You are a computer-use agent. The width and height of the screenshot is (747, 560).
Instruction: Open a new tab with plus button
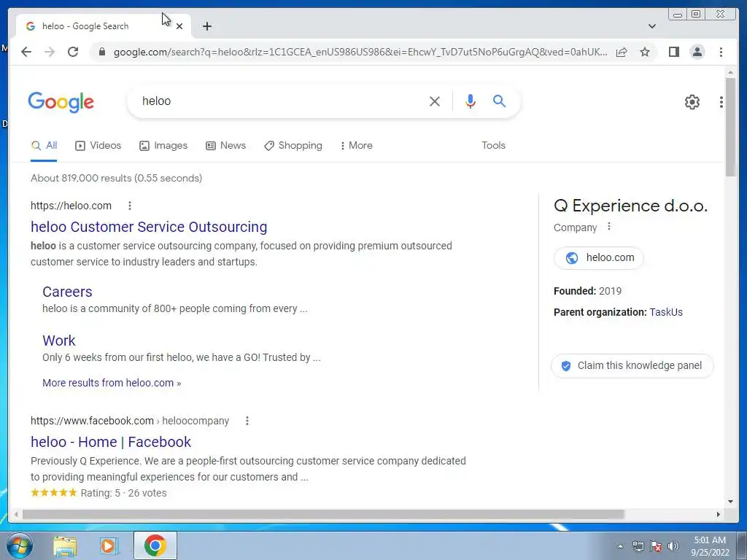click(x=206, y=26)
